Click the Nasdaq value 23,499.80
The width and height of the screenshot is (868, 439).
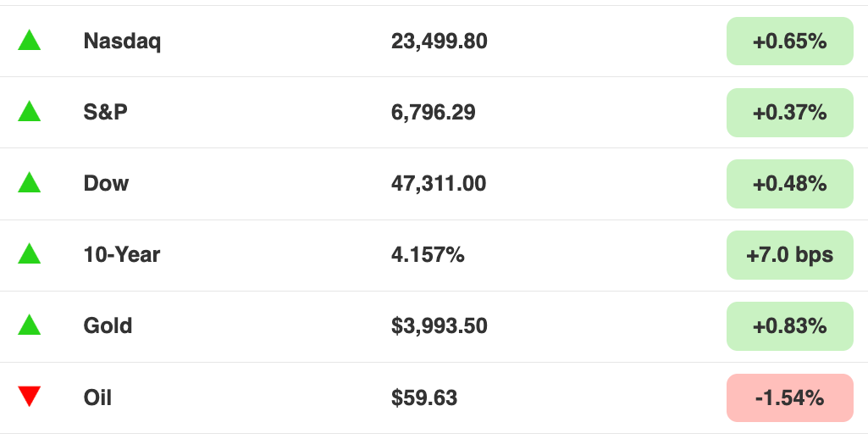tap(439, 42)
